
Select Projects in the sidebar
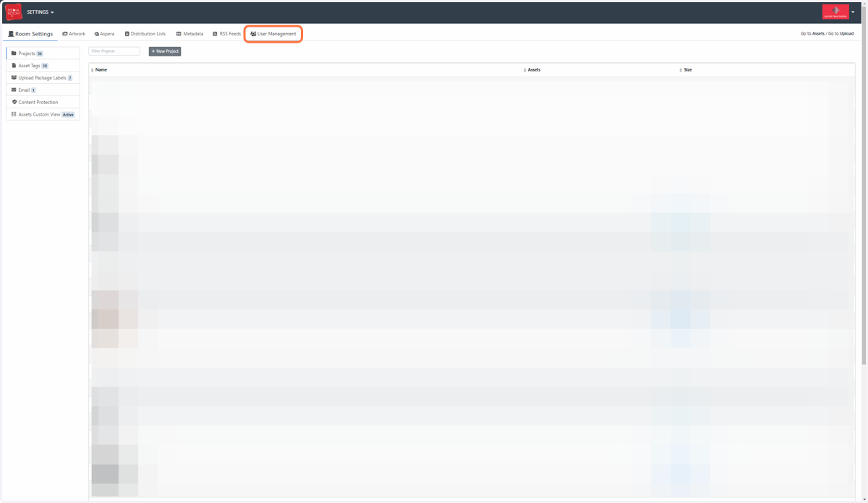click(x=43, y=53)
